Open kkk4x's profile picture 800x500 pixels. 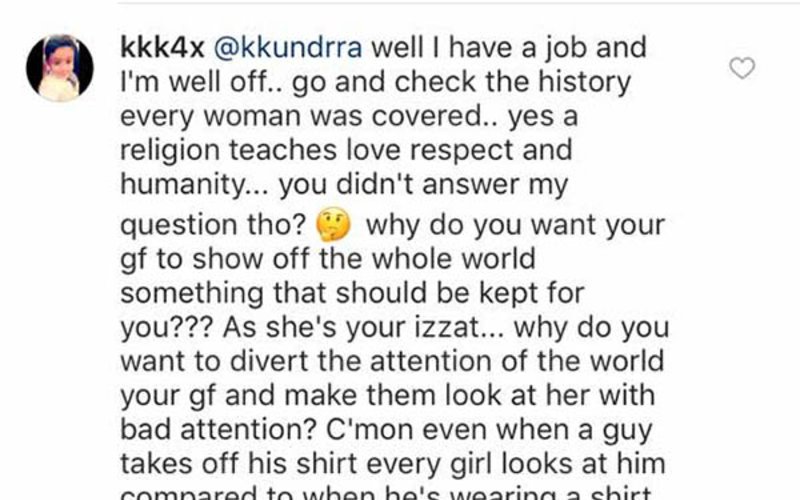click(x=60, y=68)
